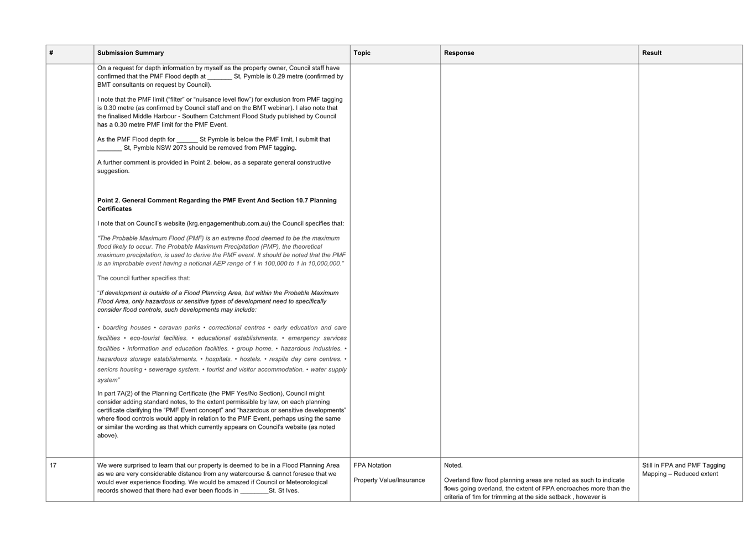Click the 'Topic' column header
This screenshot has width=756, height=534.
click(395, 54)
